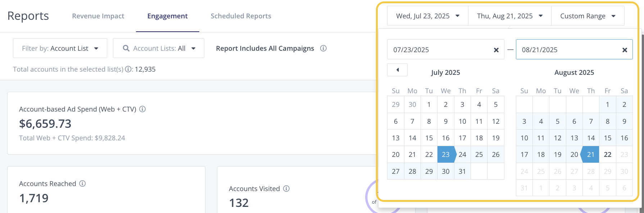Show info for Account-based Ad Spend
The image size is (644, 213).
click(142, 109)
